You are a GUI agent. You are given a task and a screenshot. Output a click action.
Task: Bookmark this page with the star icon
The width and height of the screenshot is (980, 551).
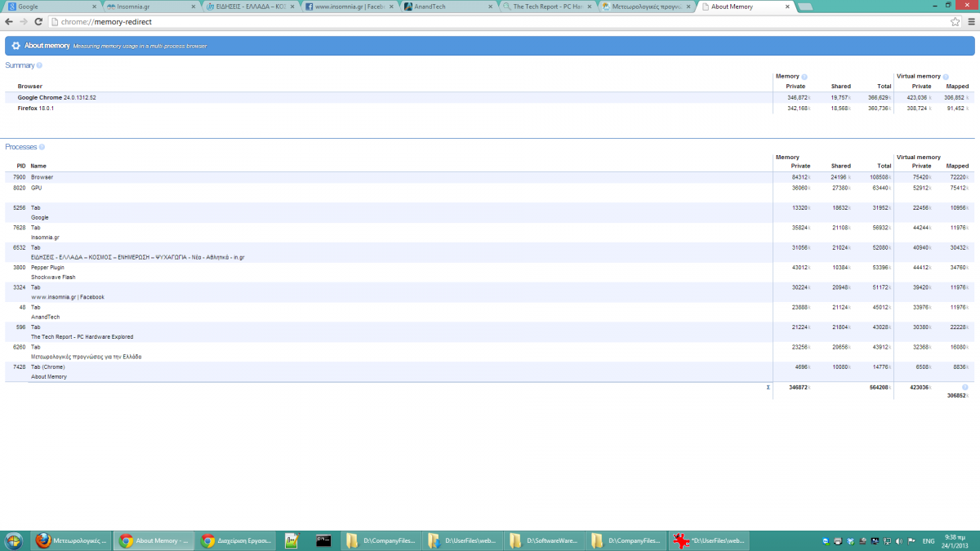955,21
